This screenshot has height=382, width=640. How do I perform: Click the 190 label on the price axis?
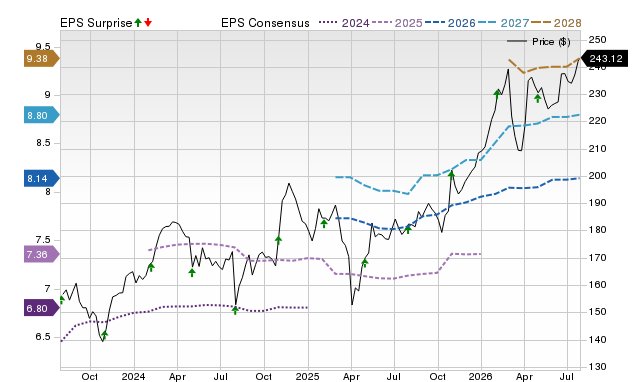(x=598, y=203)
